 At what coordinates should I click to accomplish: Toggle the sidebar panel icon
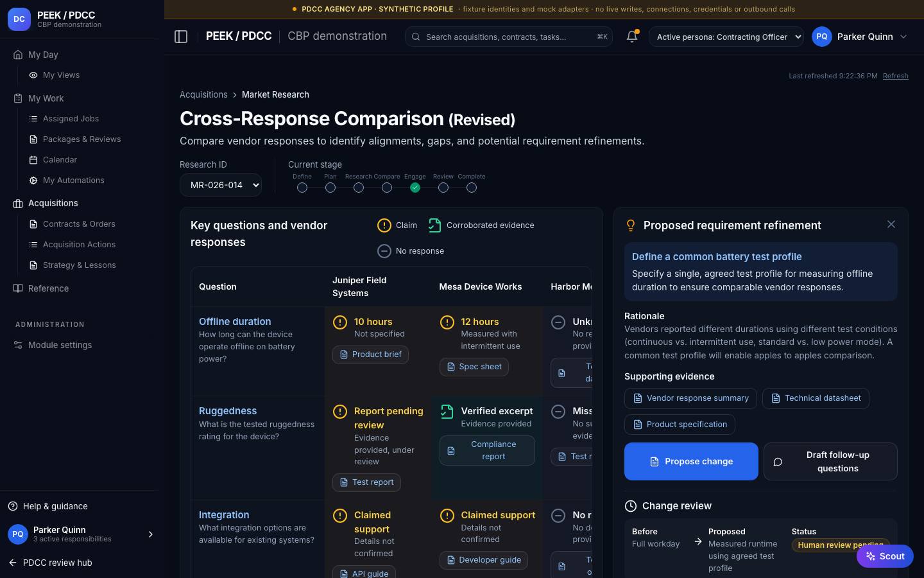pos(181,37)
